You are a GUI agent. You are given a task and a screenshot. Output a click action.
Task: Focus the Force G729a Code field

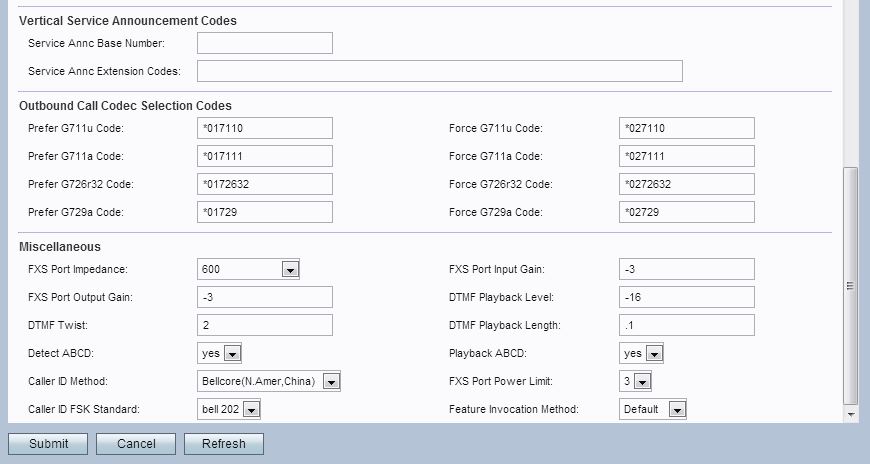tap(686, 212)
